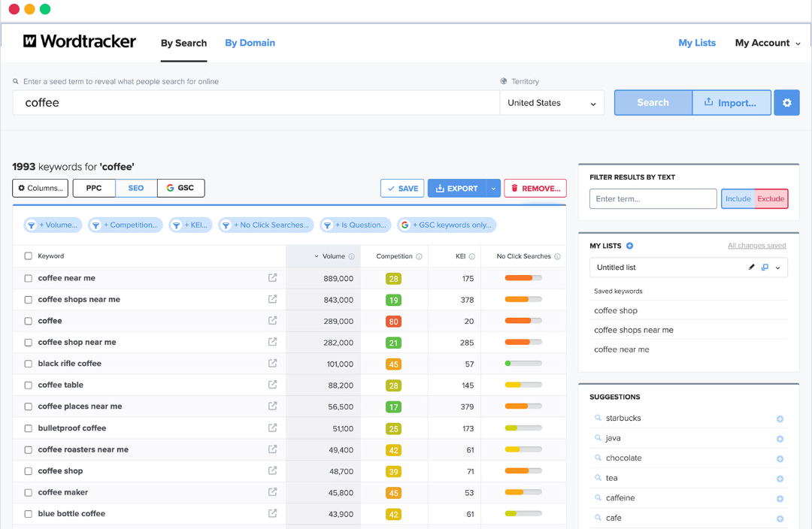Click the copy icon beside Untitled list
Image resolution: width=812 pixels, height=529 pixels.
point(765,268)
